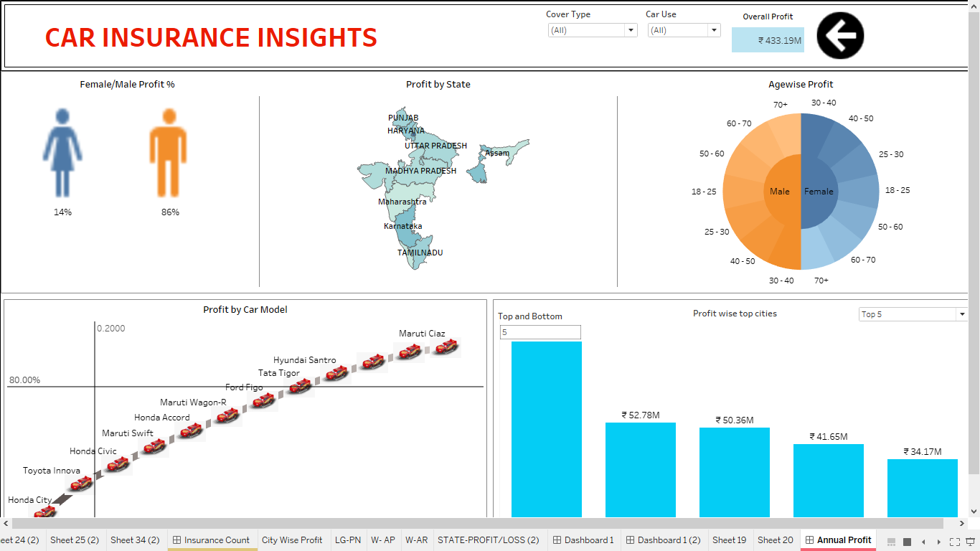The height and width of the screenshot is (551, 980).
Task: Select PUNJAB on the state map
Action: tap(403, 118)
